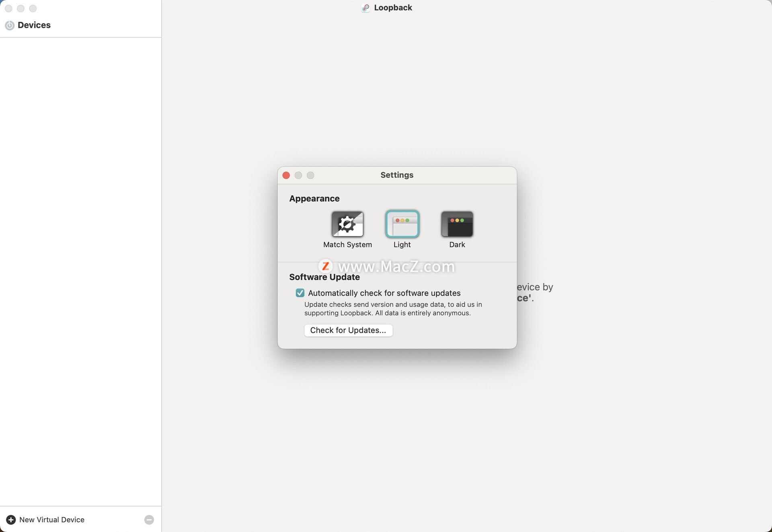Click the New Virtual Device label
Viewport: 772px width, 532px height.
(x=52, y=520)
